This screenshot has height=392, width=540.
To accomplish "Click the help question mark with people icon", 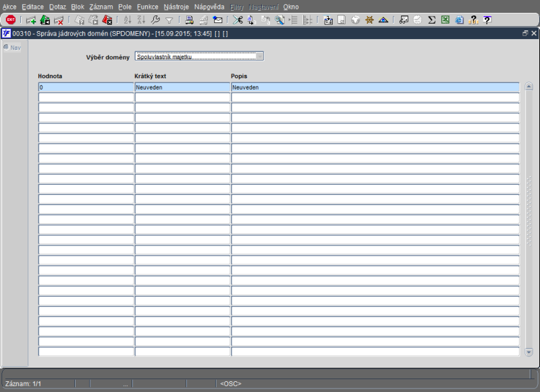I will coord(473,20).
